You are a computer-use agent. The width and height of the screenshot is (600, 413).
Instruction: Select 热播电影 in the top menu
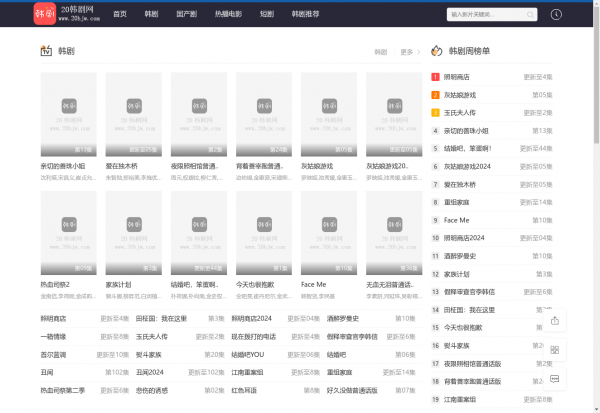[x=227, y=15]
